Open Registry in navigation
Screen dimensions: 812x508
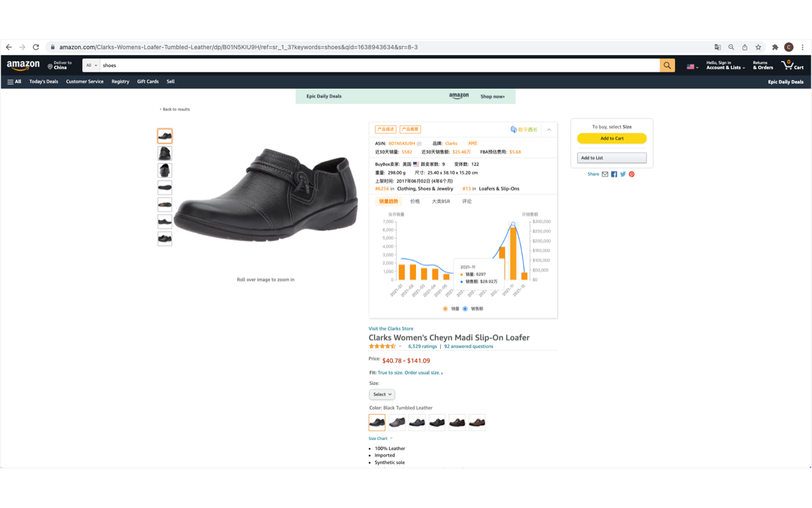(121, 82)
